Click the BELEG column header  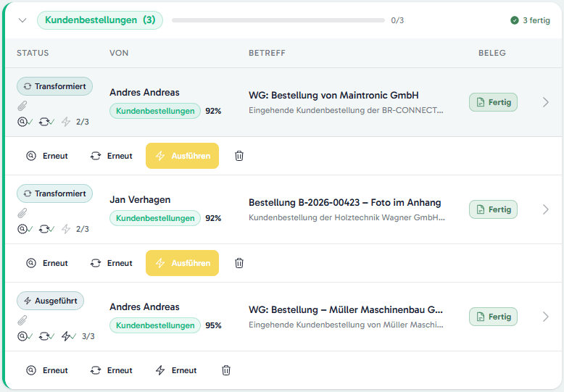[492, 53]
